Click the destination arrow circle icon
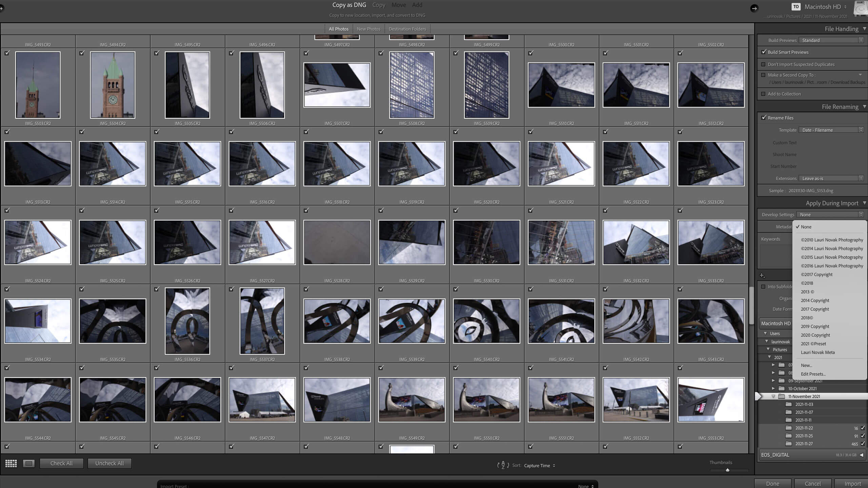The height and width of the screenshot is (488, 868). (x=754, y=8)
